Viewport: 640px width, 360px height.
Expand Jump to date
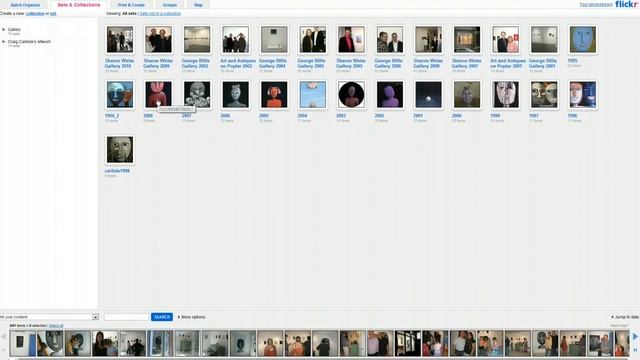click(625, 317)
